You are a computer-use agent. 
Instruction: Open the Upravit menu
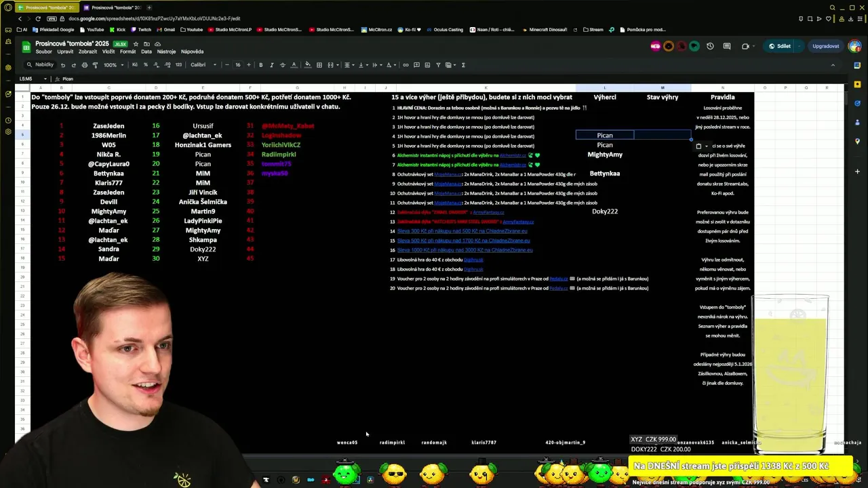tap(65, 52)
